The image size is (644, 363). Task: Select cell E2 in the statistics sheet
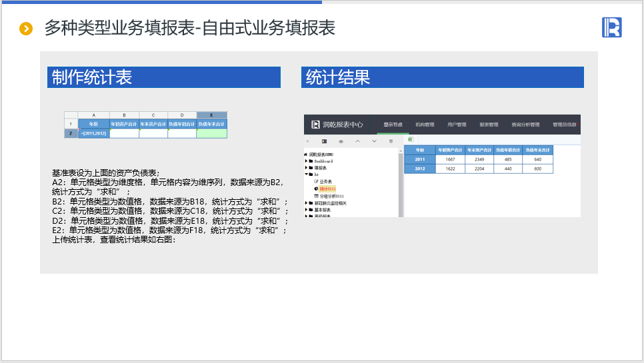click(212, 133)
